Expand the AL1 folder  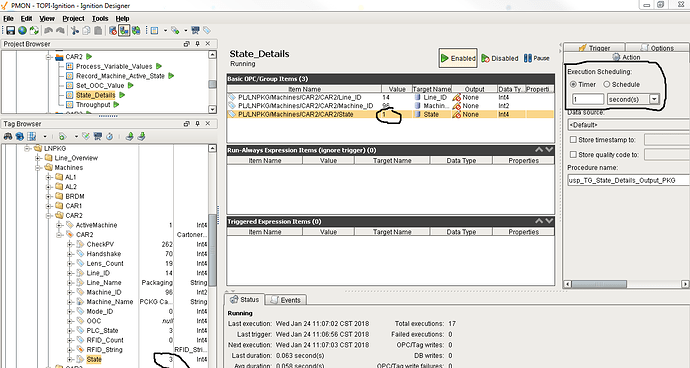(x=49, y=177)
